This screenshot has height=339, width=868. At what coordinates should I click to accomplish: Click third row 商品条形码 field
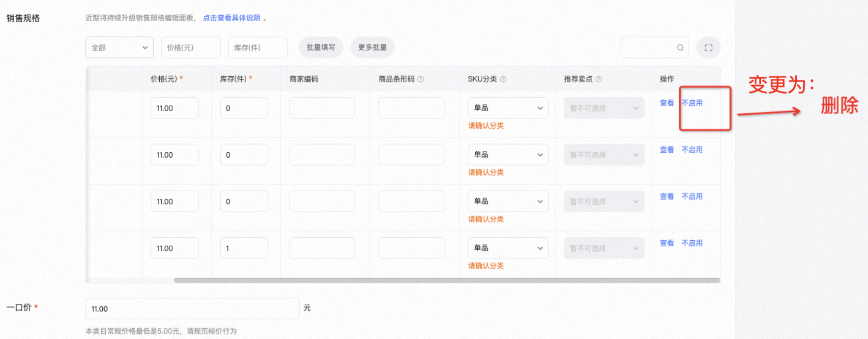[x=411, y=201]
